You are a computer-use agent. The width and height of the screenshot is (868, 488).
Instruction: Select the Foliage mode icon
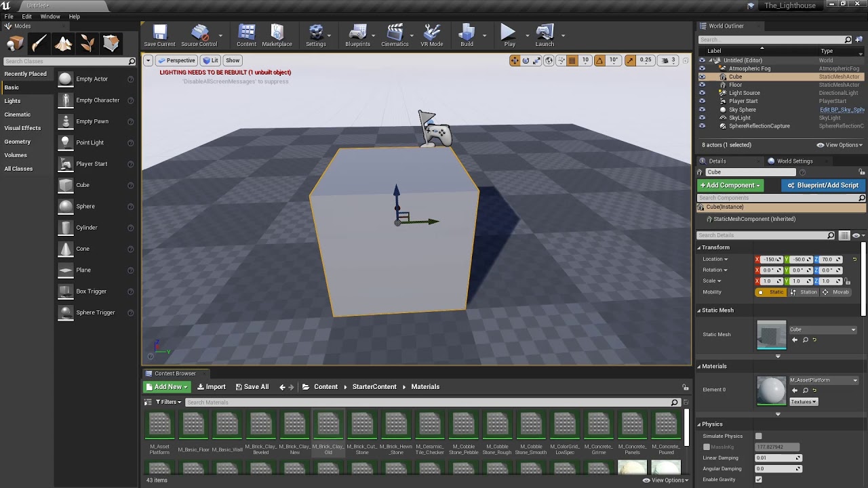87,44
